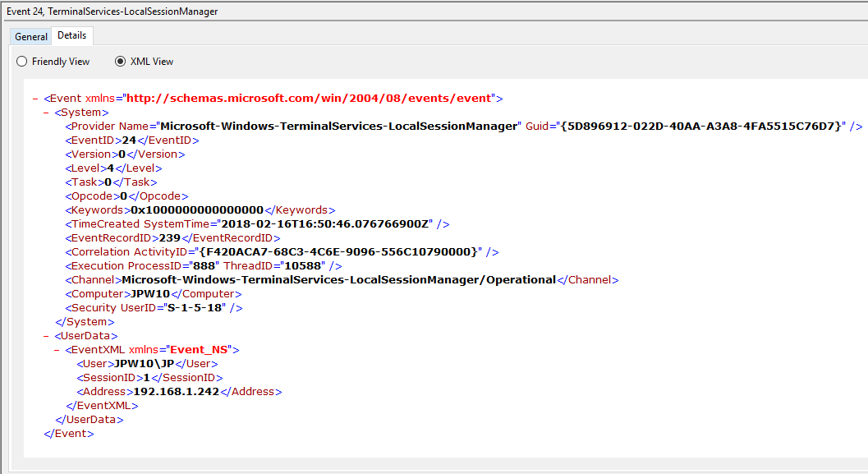Collapse the root Event XML node
The image size is (868, 474).
35,99
